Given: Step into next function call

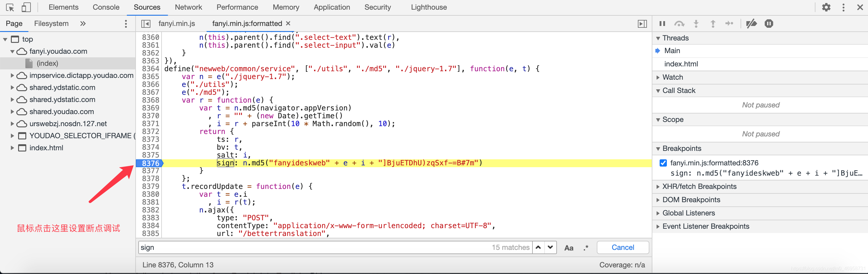Looking at the screenshot, I should pos(696,24).
